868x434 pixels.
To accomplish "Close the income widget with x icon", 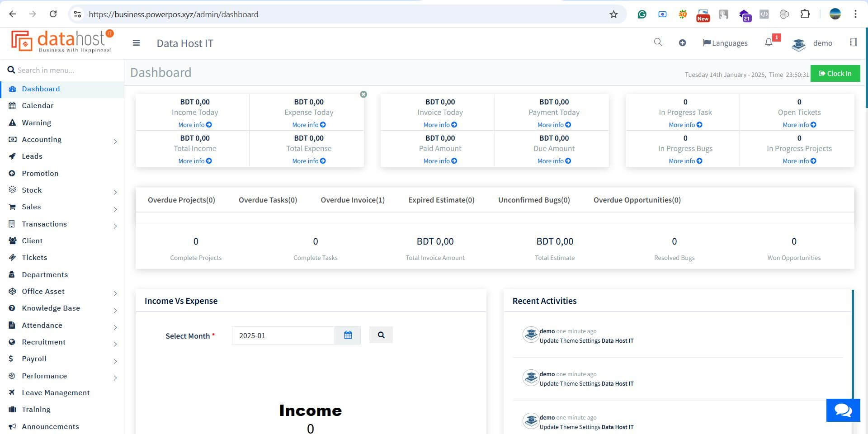I will [x=363, y=94].
